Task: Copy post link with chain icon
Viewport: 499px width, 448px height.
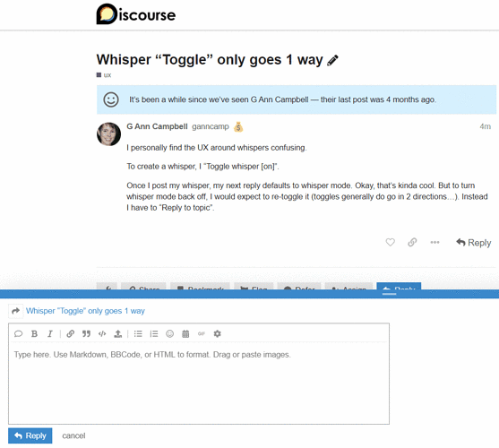Action: tap(412, 243)
